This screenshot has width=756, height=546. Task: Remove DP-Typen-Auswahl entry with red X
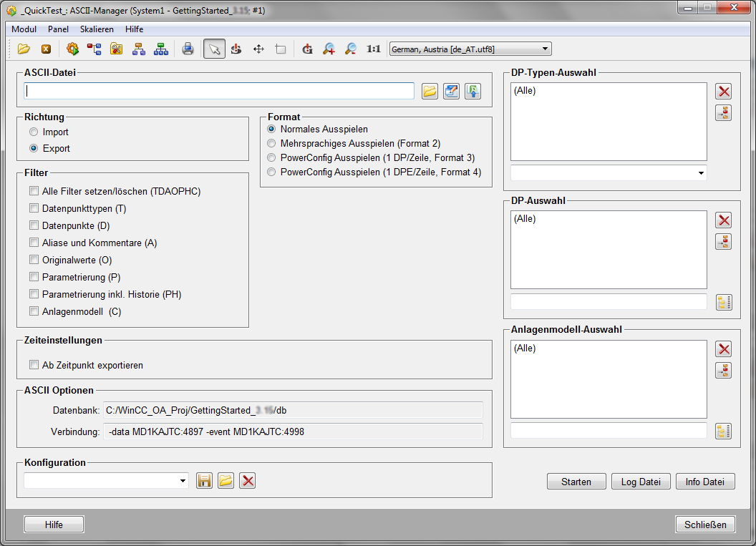tap(724, 91)
